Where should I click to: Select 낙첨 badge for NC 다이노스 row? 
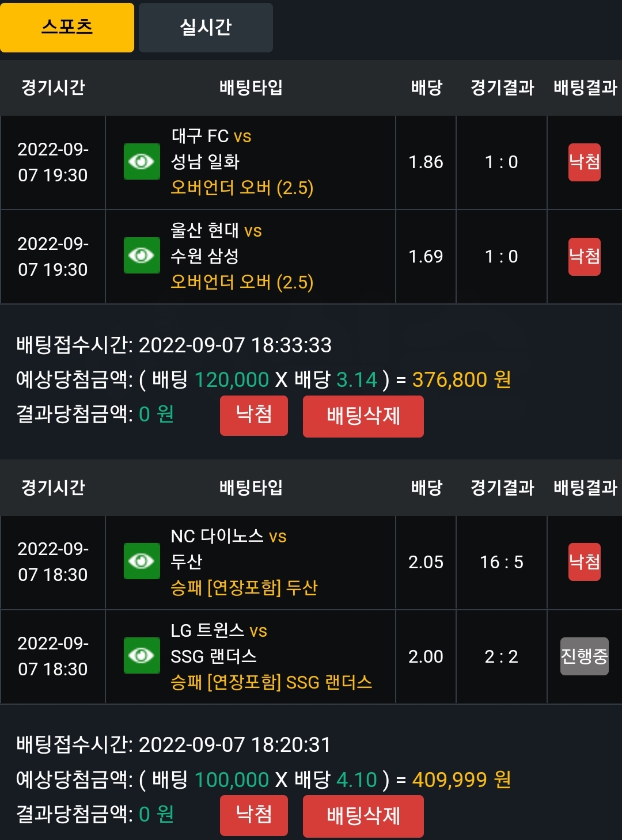click(x=585, y=562)
